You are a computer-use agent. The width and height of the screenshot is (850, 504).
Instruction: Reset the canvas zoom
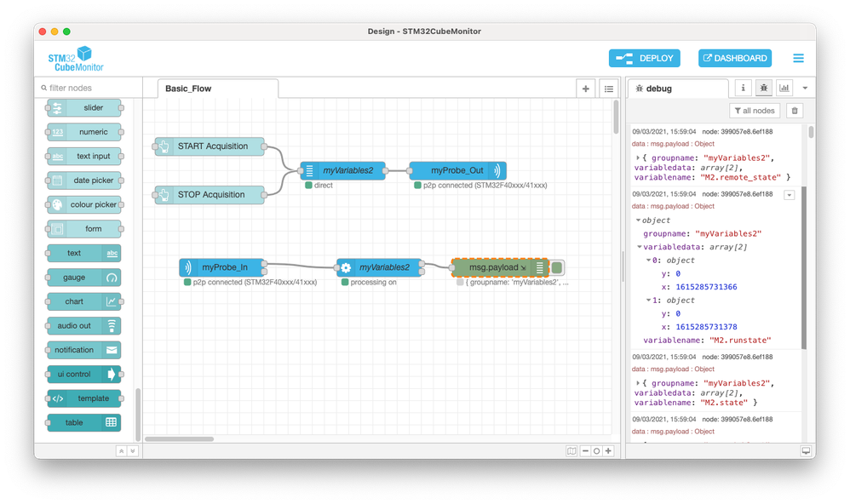(596, 451)
